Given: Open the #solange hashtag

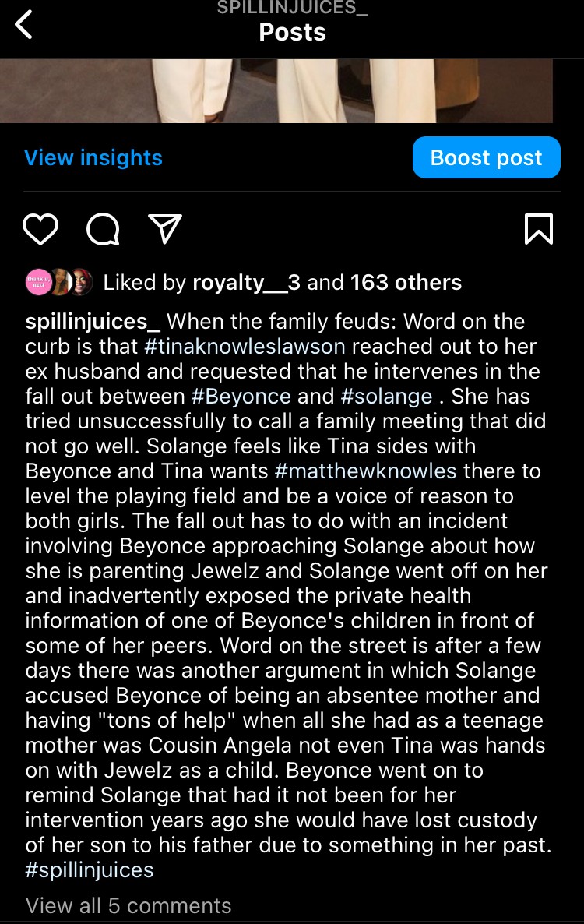Looking at the screenshot, I should (x=386, y=396).
